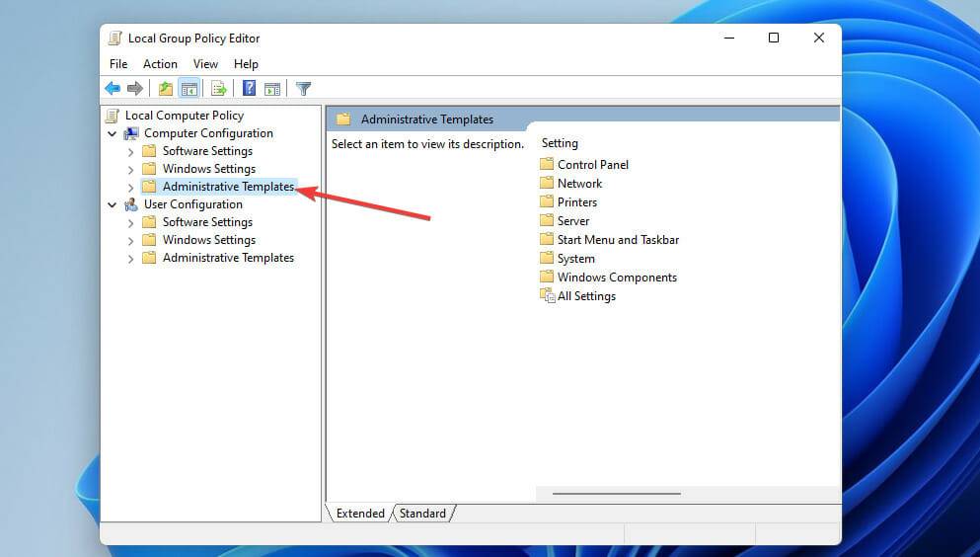The image size is (980, 557).
Task: Open Help via the question mark icon
Action: coord(249,89)
